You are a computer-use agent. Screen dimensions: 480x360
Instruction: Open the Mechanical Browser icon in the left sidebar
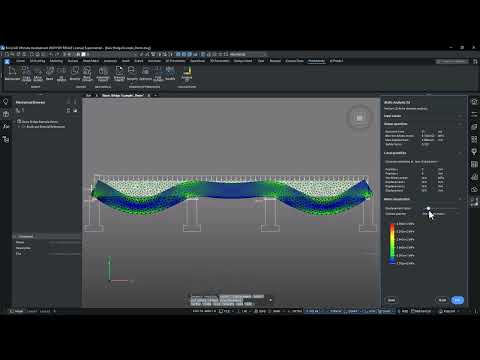(x=6, y=114)
